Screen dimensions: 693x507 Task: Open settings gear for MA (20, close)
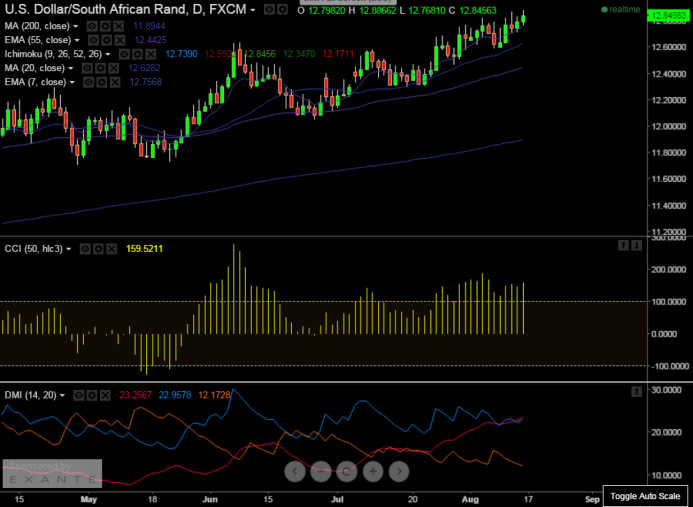[x=100, y=68]
